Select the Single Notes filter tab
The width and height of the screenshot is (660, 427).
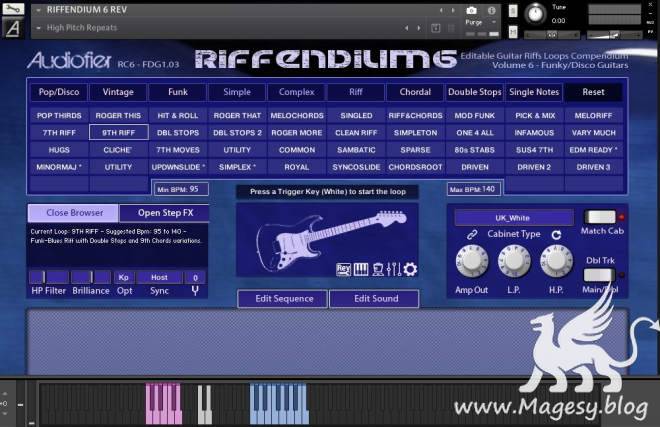[x=534, y=92]
